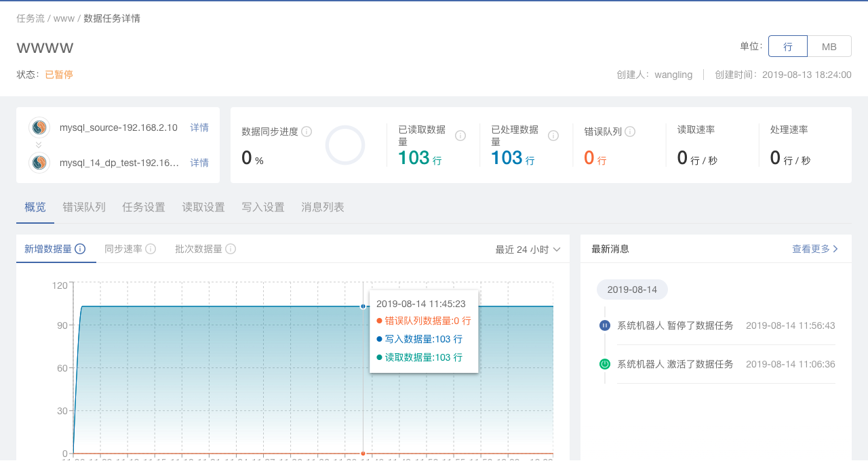Screen dimensions: 868x461
Task: Click the mysql_source database icon
Action: click(x=39, y=127)
